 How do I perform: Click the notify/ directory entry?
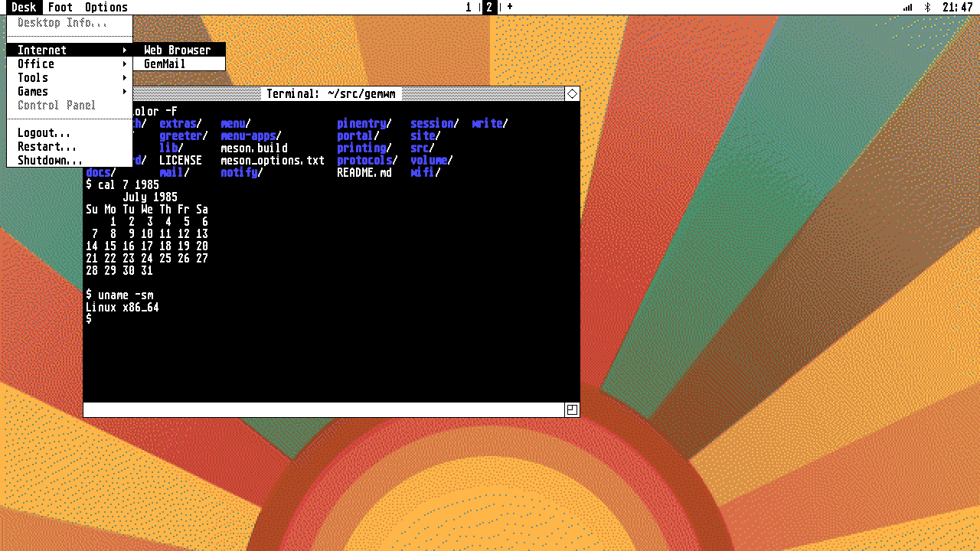pos(242,172)
